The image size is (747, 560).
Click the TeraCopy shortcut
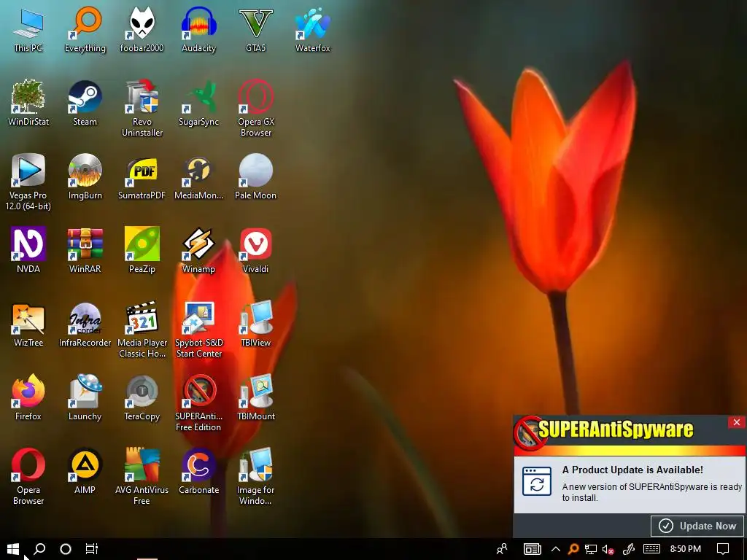point(142,397)
